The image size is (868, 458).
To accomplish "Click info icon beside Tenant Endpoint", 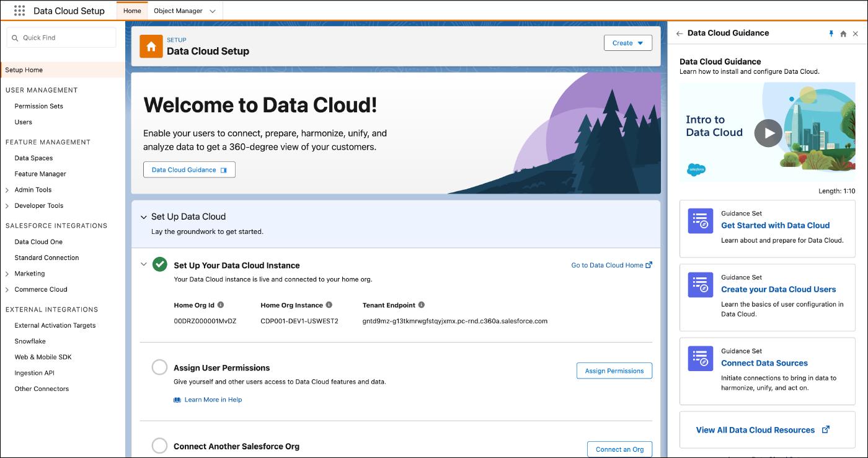I will pos(422,305).
